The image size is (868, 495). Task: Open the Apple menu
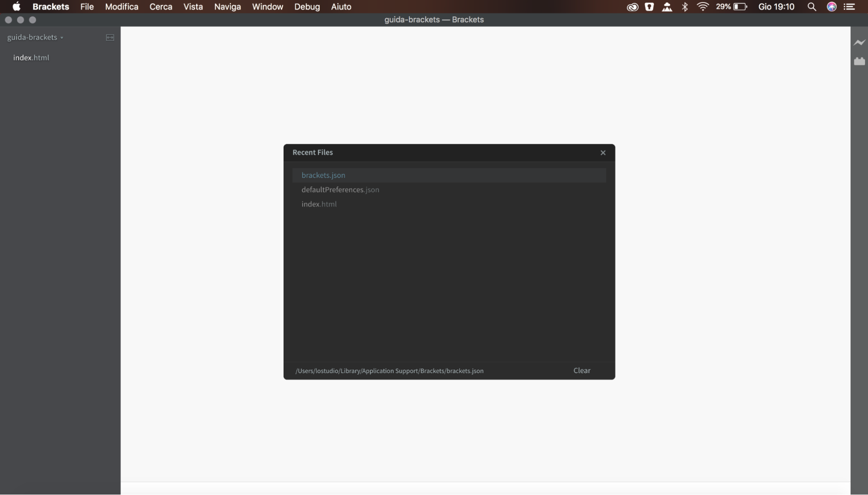click(17, 7)
